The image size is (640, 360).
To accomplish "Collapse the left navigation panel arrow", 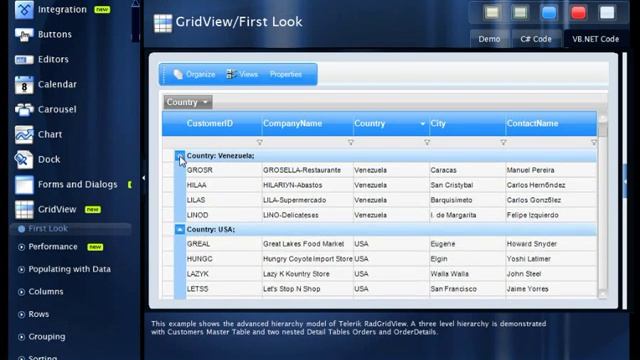I will (144, 178).
